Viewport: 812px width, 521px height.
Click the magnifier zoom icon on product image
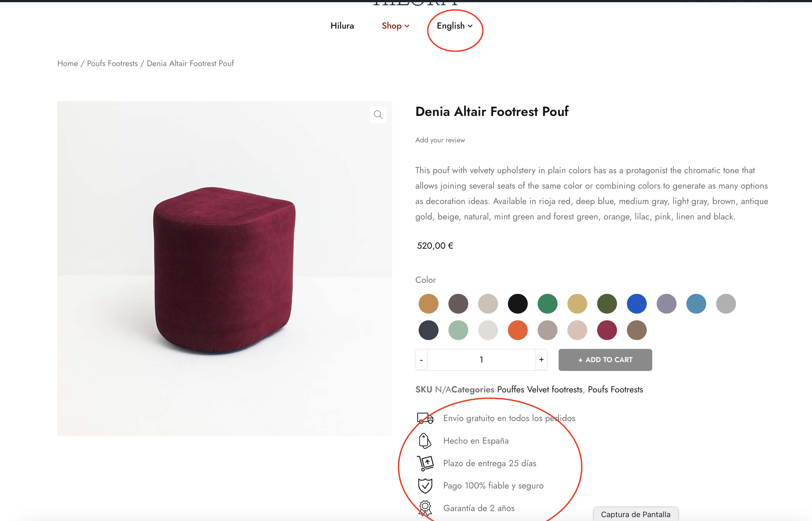[x=378, y=115]
